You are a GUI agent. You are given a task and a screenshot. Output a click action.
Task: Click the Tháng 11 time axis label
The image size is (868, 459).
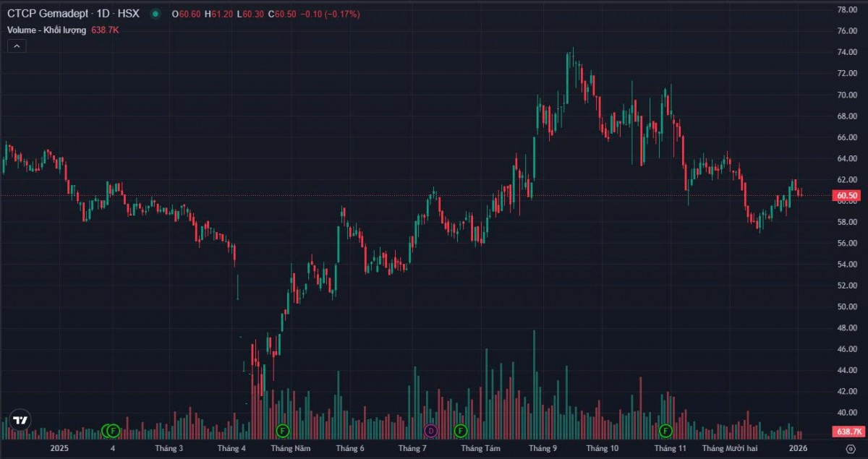pos(670,449)
